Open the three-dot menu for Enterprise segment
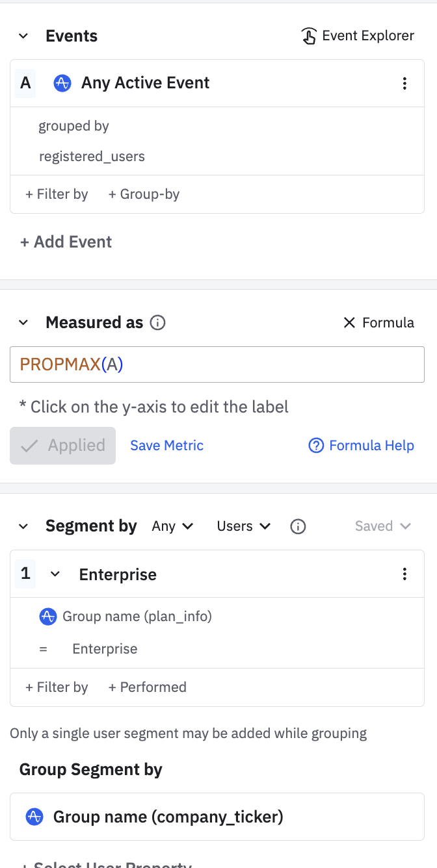 pyautogui.click(x=404, y=574)
